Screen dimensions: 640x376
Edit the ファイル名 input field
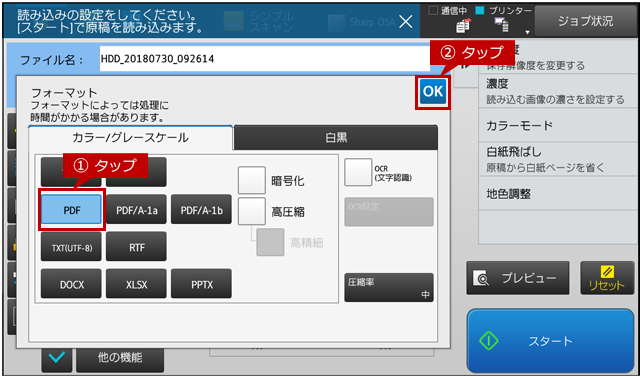coord(264,59)
